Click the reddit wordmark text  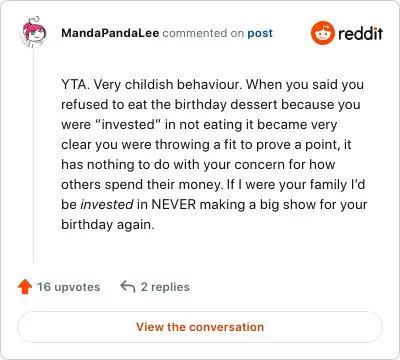360,33
